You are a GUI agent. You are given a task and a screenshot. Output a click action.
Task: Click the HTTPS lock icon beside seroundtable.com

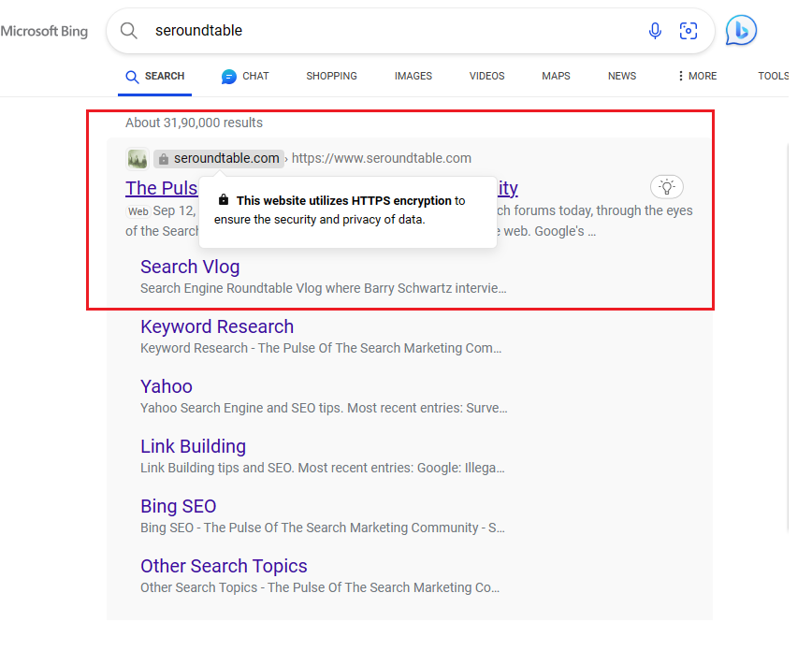164,158
